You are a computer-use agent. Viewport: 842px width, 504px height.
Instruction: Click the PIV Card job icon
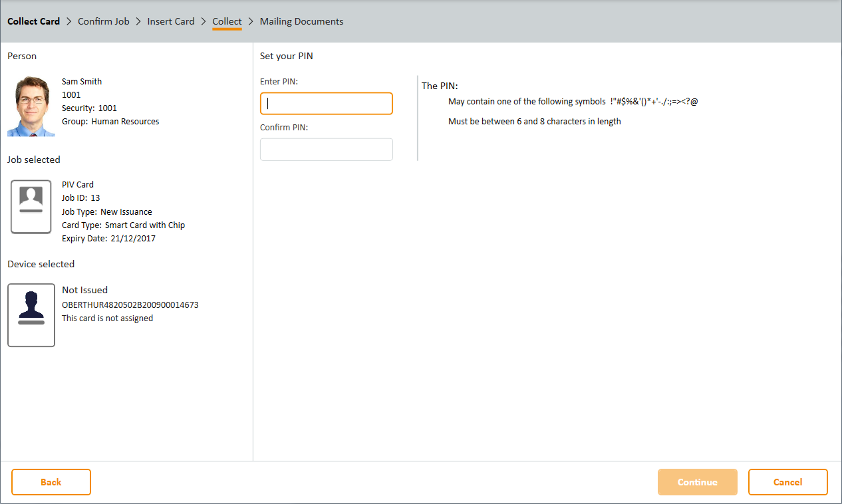click(31, 207)
